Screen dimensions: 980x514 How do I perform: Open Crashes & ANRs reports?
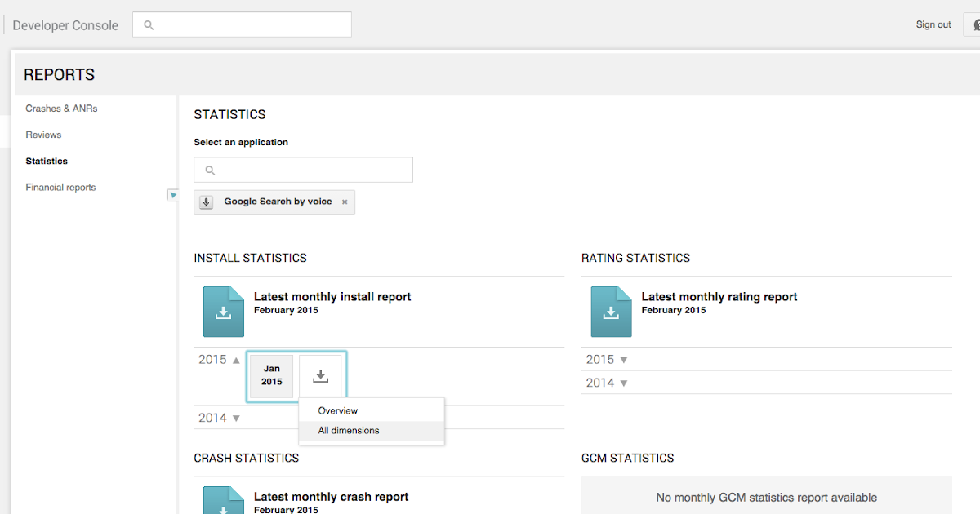pos(61,109)
